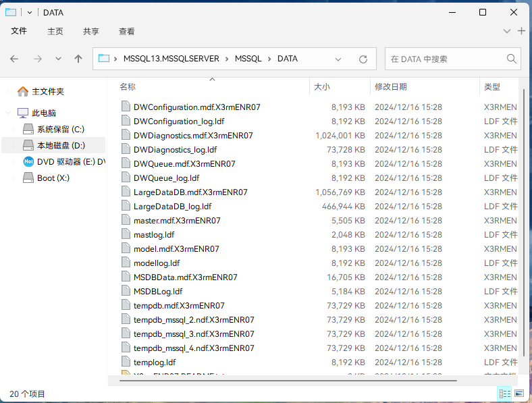The width and height of the screenshot is (532, 403).
Task: Select 此电脑 in navigation pane
Action: (x=44, y=113)
